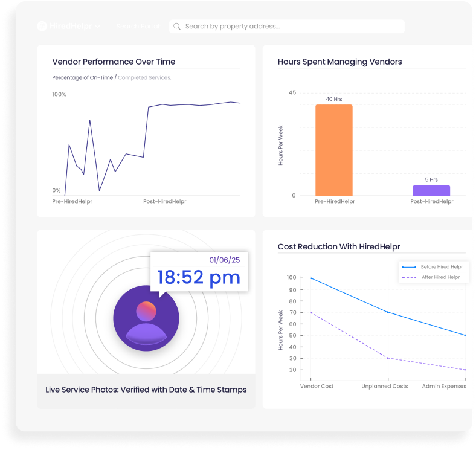The image size is (476, 450).
Task: Click the magnifying glass search icon
Action: pos(177,27)
